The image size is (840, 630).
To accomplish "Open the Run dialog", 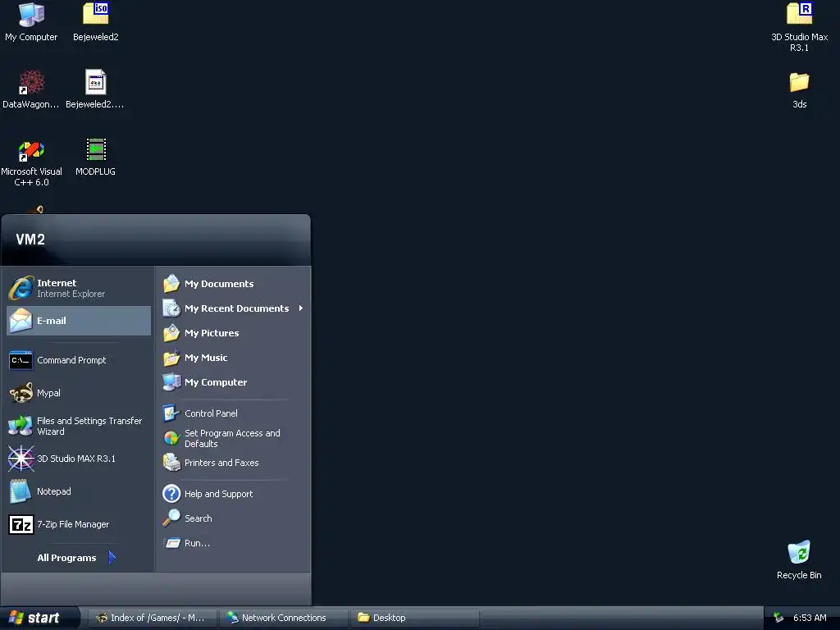I will 233,543.
